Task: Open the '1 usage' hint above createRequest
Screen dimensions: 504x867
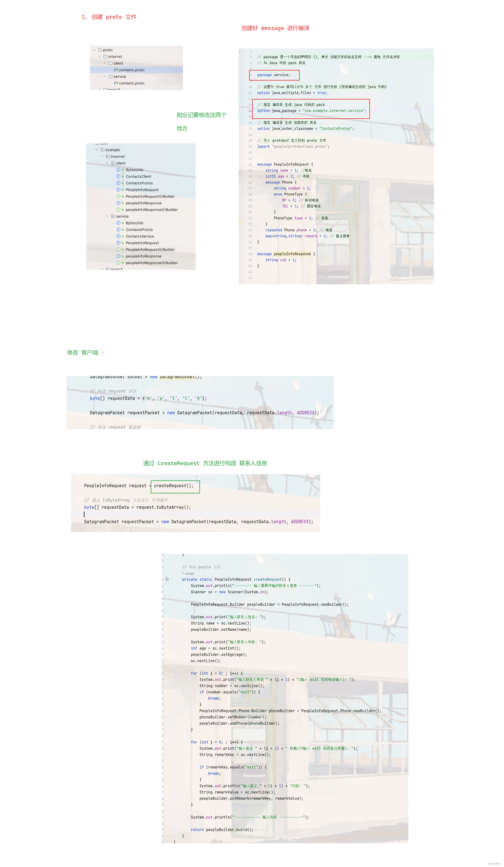Action: click(x=188, y=573)
